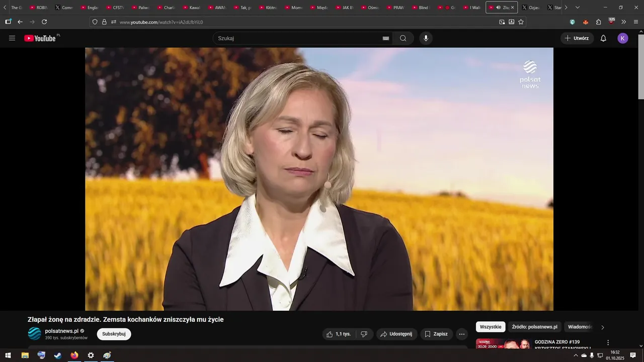This screenshot has height=362, width=644.
Task: Reload the current page
Action: tap(44, 22)
